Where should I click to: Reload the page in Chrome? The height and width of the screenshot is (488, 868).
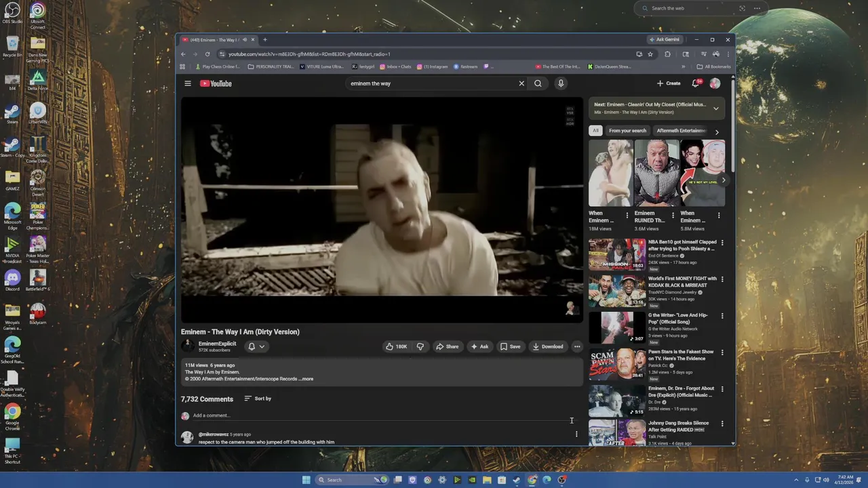point(208,54)
